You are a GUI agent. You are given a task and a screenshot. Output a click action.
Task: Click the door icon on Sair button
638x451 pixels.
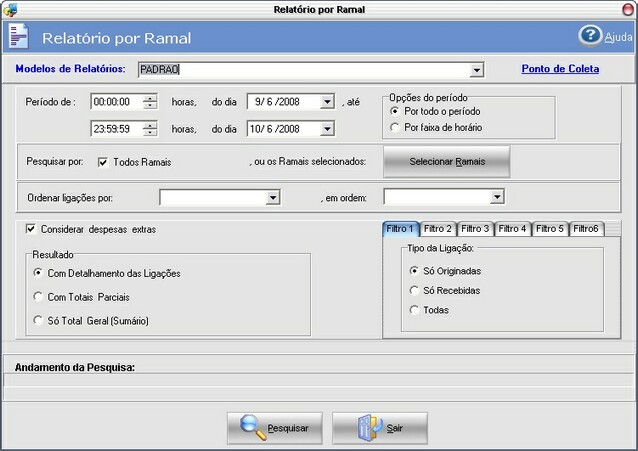coord(369,427)
